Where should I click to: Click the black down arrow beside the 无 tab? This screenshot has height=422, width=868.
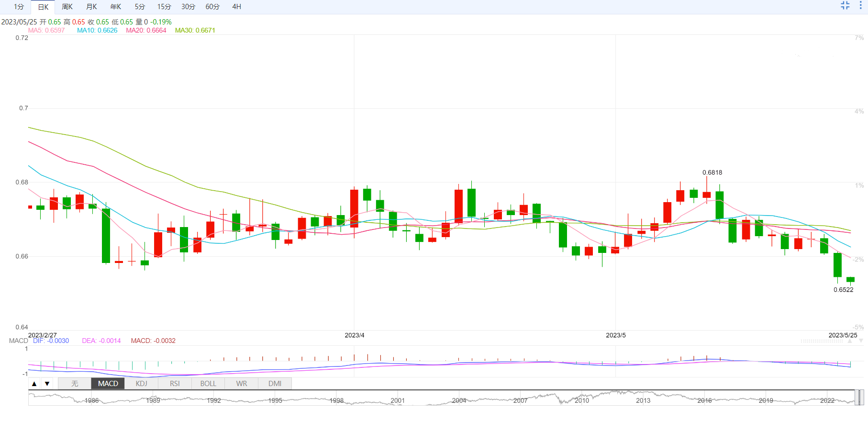(47, 384)
